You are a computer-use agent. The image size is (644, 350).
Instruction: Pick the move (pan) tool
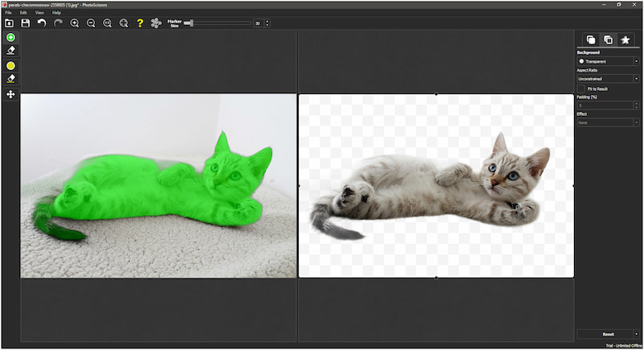pos(10,94)
